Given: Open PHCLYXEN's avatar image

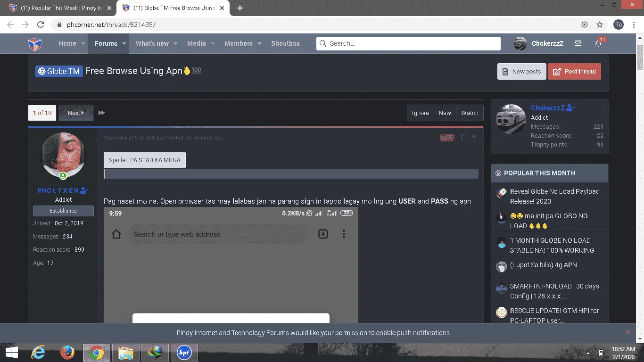Looking at the screenshot, I should coord(63,155).
